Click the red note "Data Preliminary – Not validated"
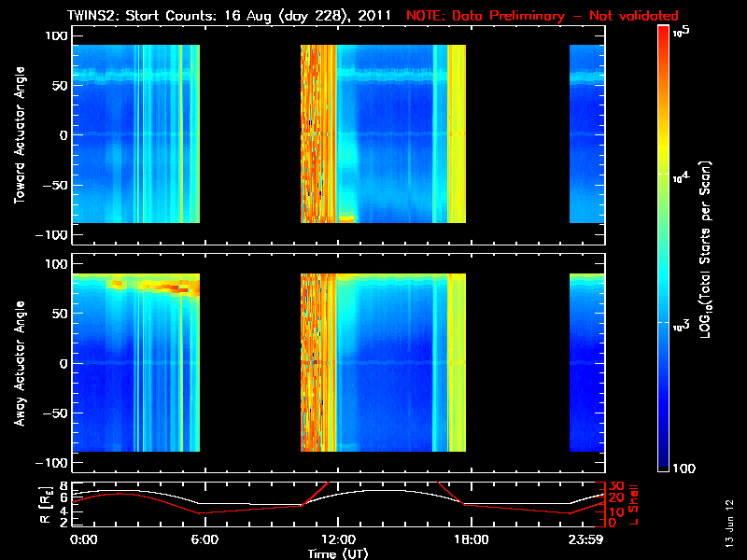 click(x=565, y=16)
